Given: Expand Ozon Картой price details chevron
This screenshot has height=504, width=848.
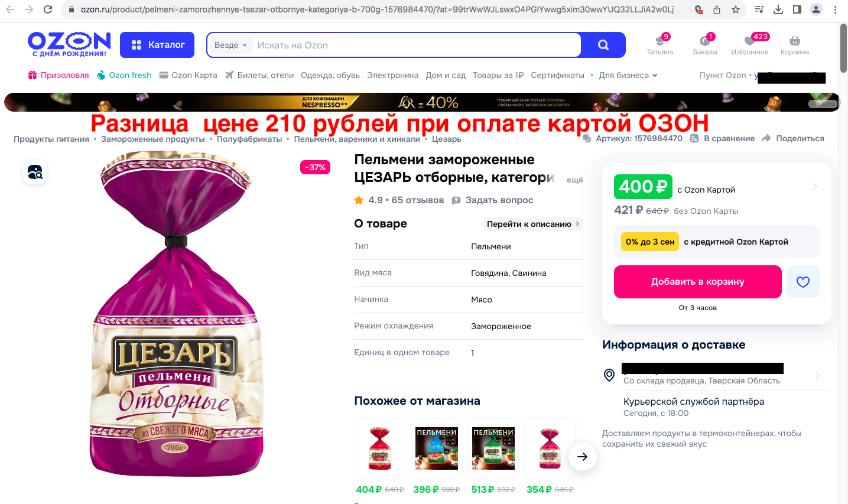Looking at the screenshot, I should [815, 187].
